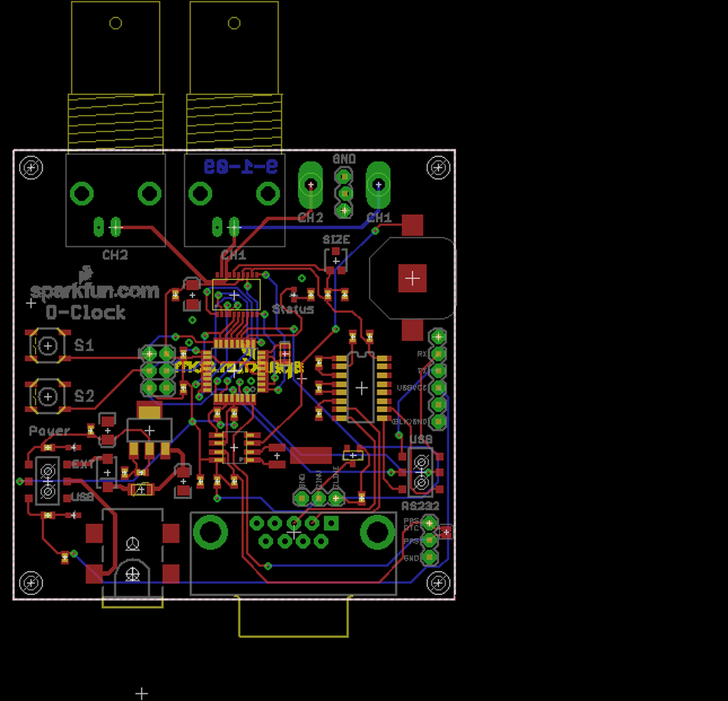
Task: Click the SIZE jumper label
Action: (336, 240)
